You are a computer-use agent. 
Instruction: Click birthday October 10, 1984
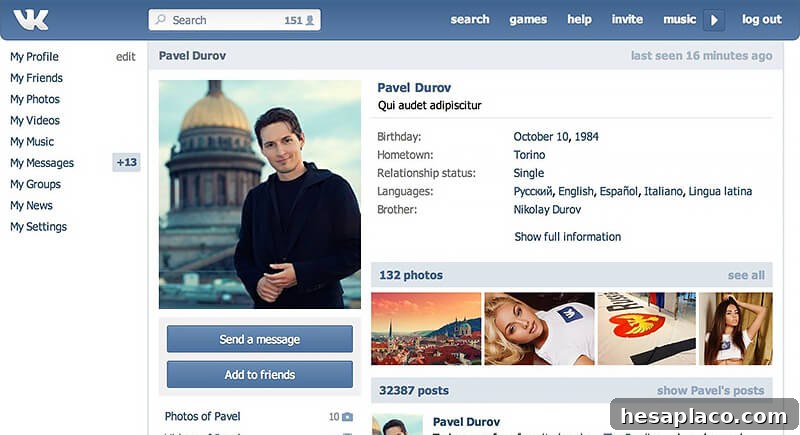pos(556,137)
